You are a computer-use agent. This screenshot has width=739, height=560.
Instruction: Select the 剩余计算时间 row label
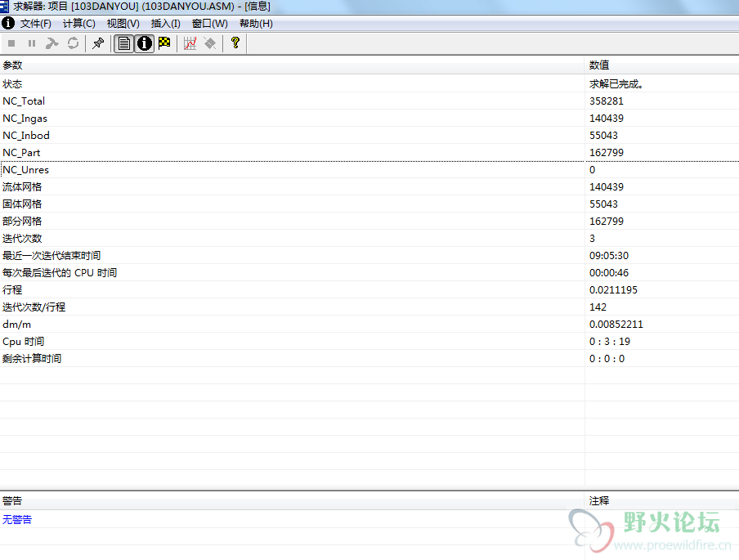tap(32, 359)
